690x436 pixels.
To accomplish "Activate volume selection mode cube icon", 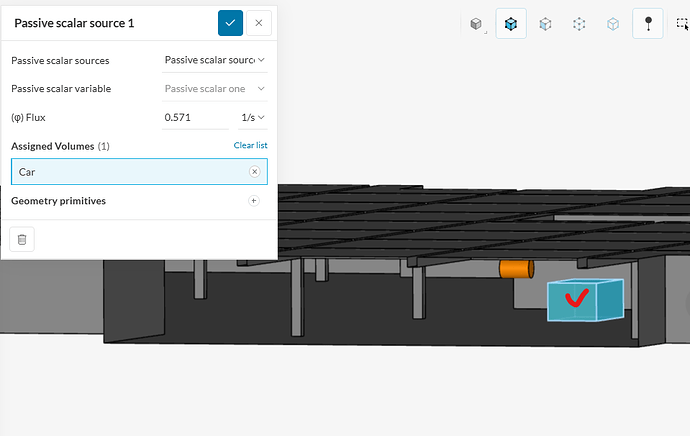I will point(511,23).
